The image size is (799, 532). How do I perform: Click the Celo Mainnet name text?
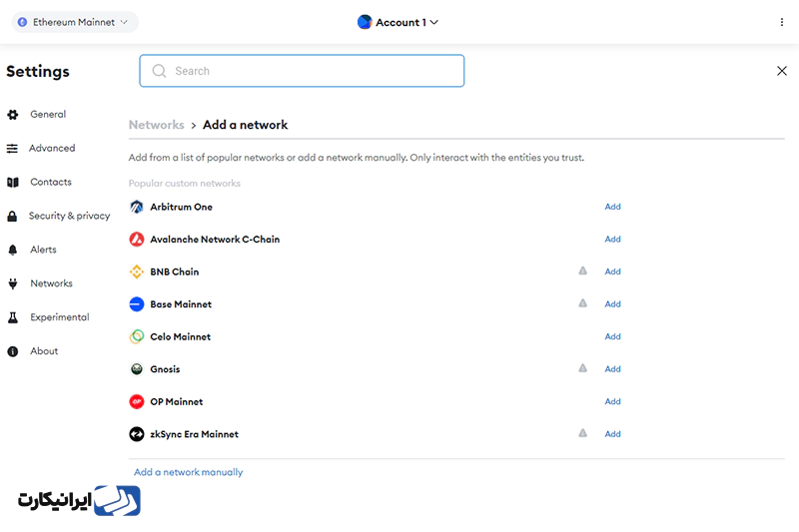click(x=180, y=336)
